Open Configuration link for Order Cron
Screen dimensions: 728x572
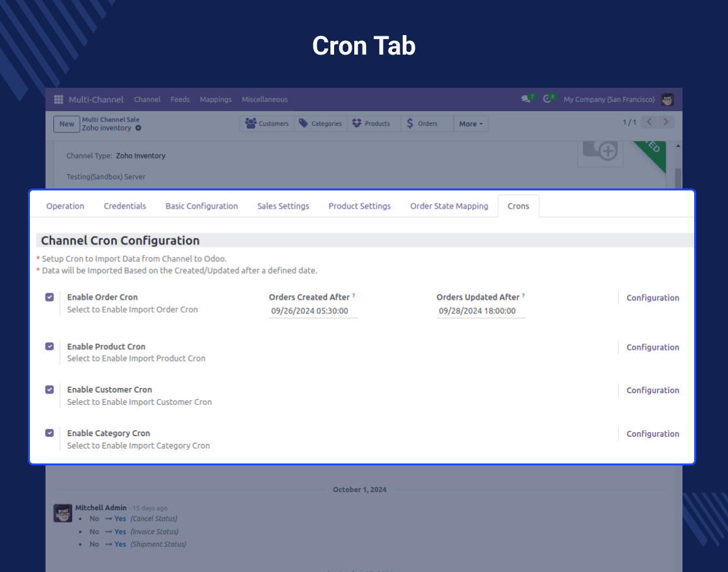[x=653, y=298]
